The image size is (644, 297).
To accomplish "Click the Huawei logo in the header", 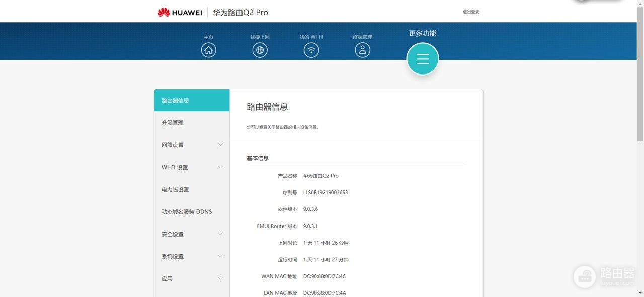I will tap(180, 12).
